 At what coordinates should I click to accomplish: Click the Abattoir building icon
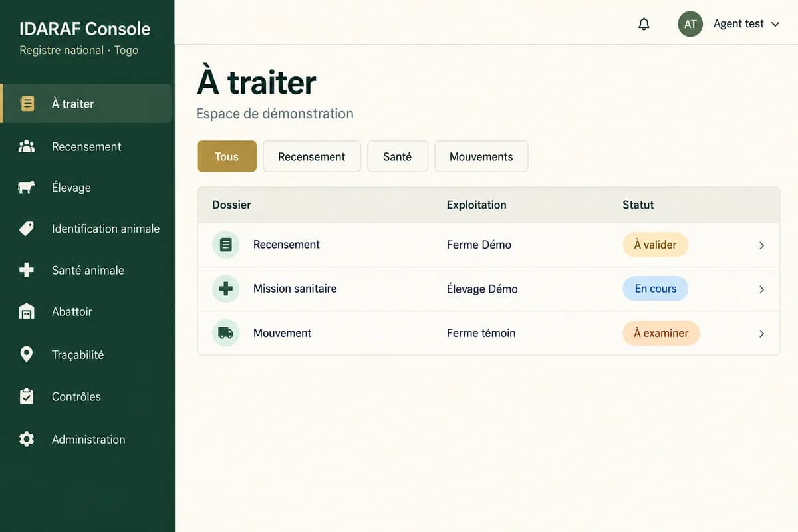pos(27,311)
